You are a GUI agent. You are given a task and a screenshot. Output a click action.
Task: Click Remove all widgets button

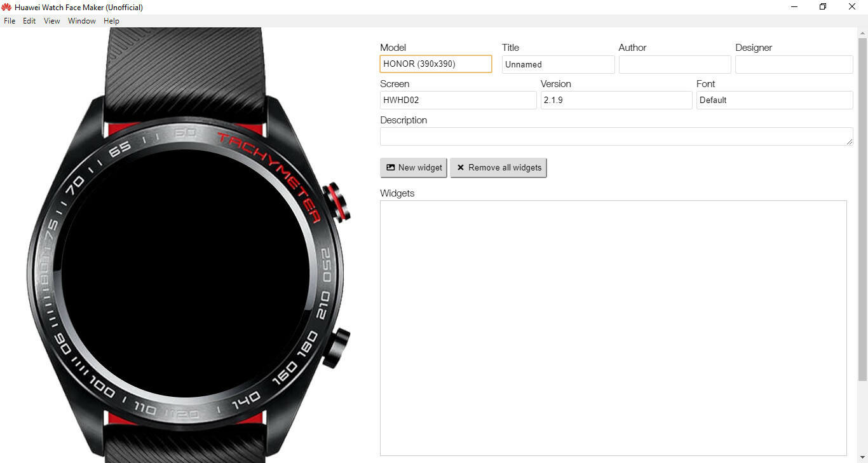[x=499, y=168]
